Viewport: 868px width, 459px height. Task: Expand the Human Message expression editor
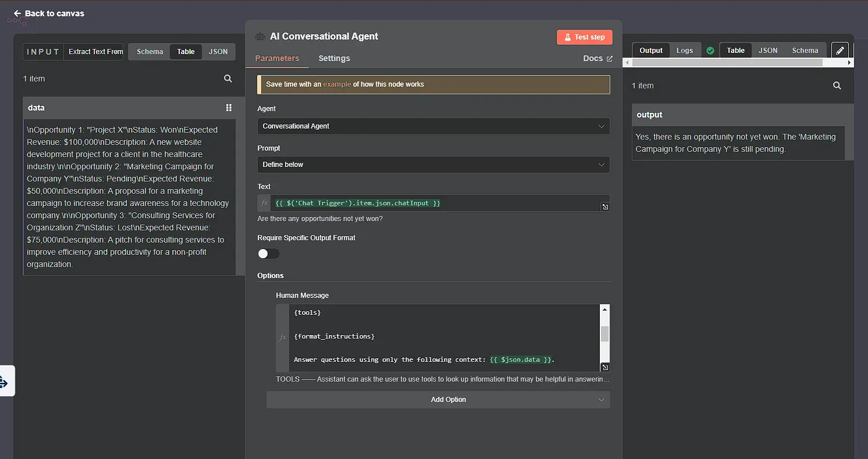coord(605,367)
